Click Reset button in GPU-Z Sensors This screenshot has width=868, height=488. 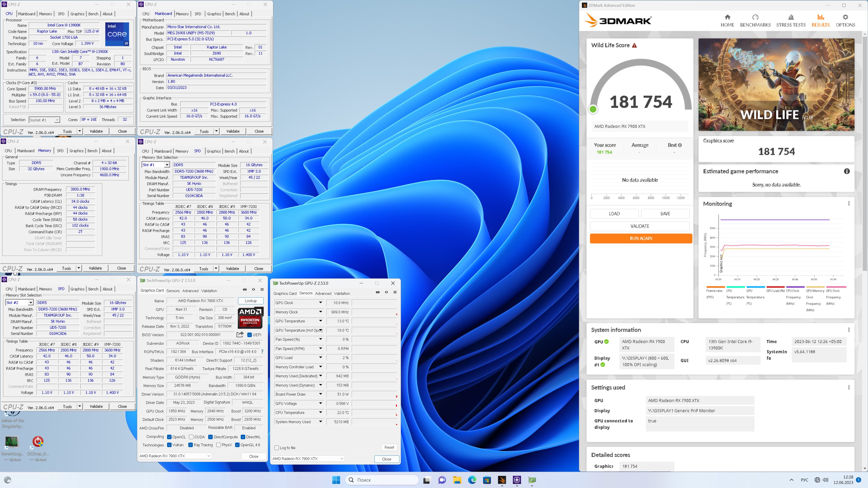point(389,447)
